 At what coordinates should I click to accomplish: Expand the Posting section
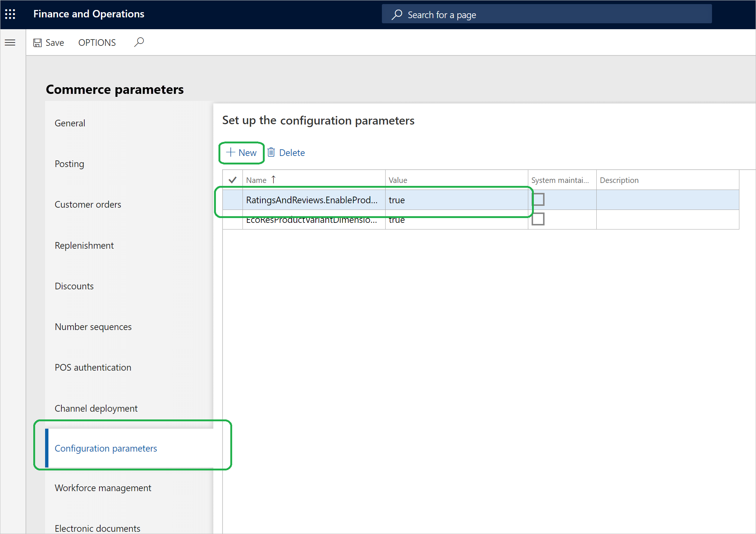(69, 164)
